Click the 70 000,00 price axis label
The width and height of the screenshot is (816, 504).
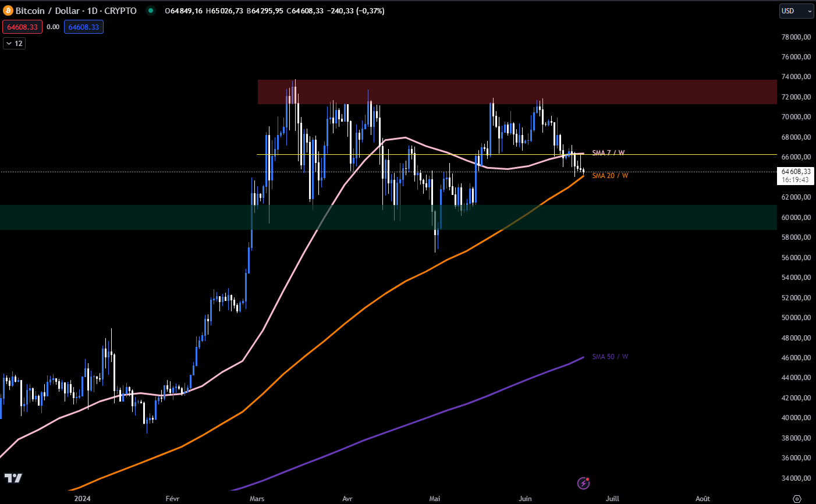coord(796,117)
